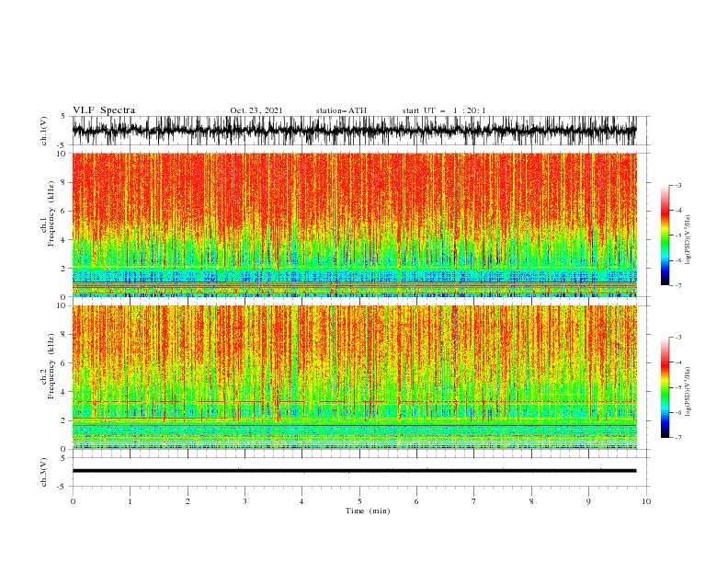Click the ch.2 spectrogram panel
Viewport: 728px width, 563px height.
pyautogui.click(x=354, y=377)
